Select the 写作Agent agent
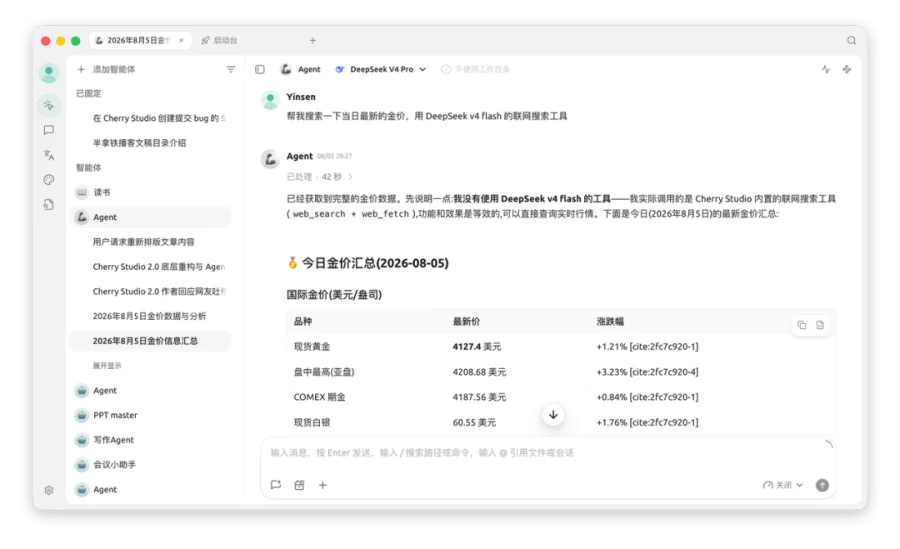This screenshot has width=900, height=549. [152, 440]
